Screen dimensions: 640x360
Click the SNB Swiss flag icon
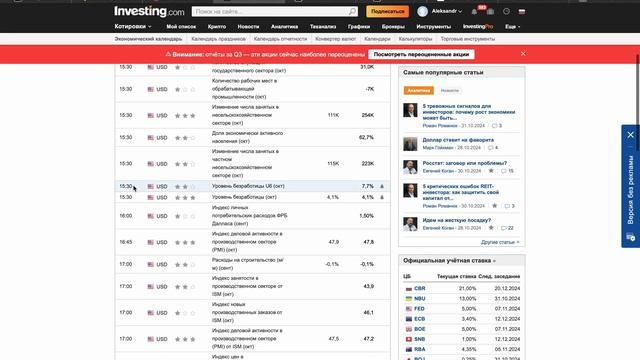click(x=409, y=339)
